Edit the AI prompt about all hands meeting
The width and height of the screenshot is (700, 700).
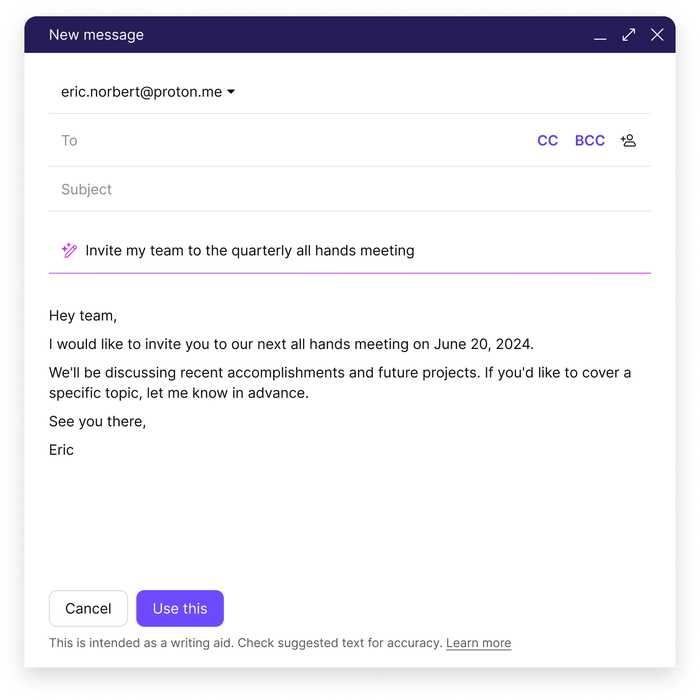pos(250,251)
